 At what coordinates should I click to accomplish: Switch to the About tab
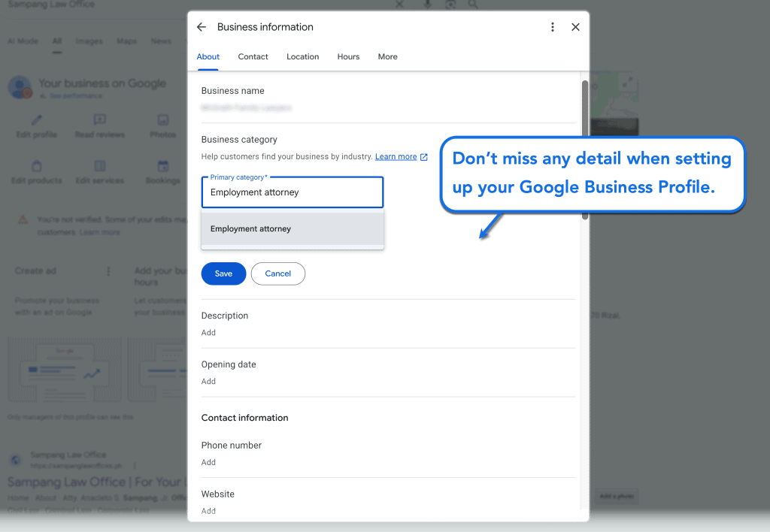pos(208,57)
